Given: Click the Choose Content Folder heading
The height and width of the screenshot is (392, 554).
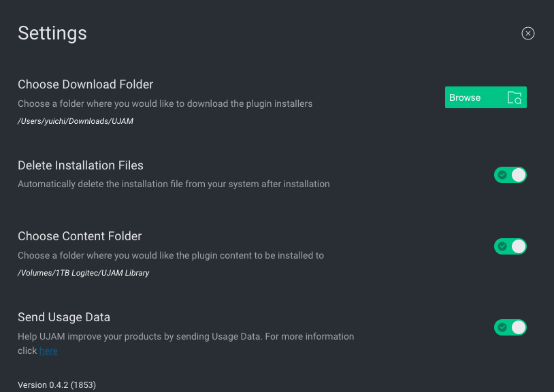Looking at the screenshot, I should pyautogui.click(x=80, y=236).
